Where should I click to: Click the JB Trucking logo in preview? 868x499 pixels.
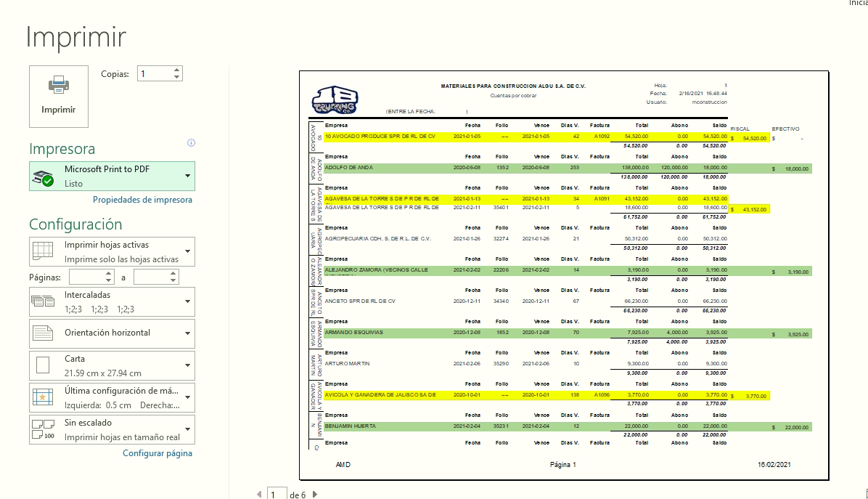tap(335, 100)
